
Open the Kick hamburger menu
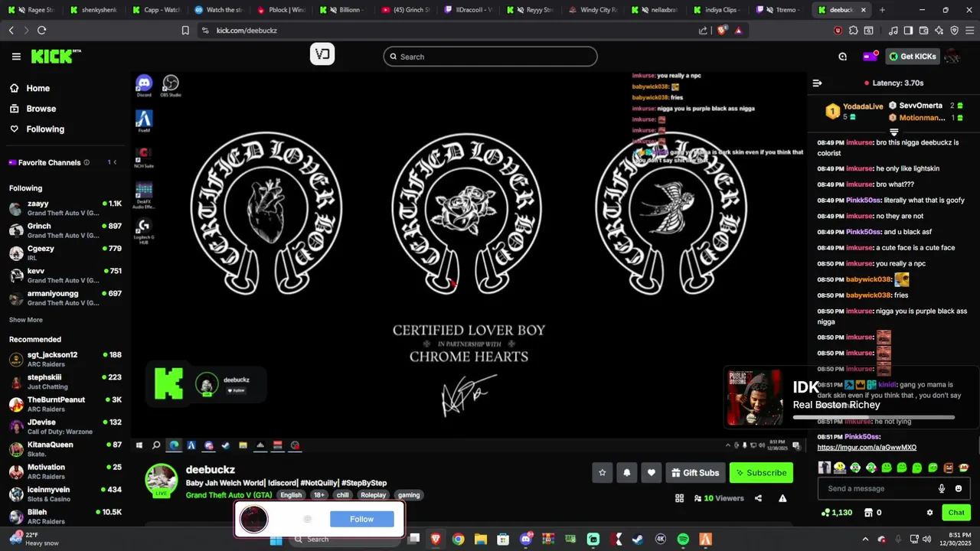coord(16,57)
